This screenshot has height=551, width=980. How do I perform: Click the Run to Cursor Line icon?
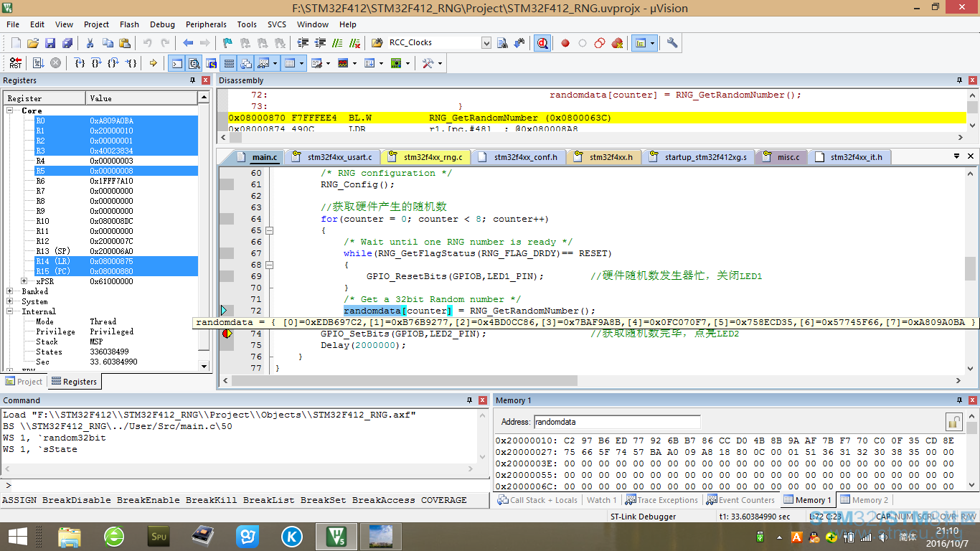click(131, 63)
